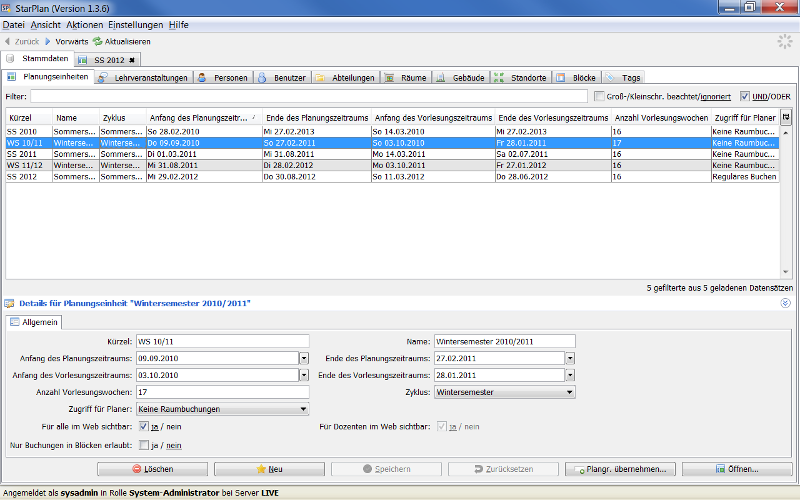Image resolution: width=800 pixels, height=500 pixels.
Task: Switch to the Lehrveranstaltungen tab
Action: pos(144,78)
